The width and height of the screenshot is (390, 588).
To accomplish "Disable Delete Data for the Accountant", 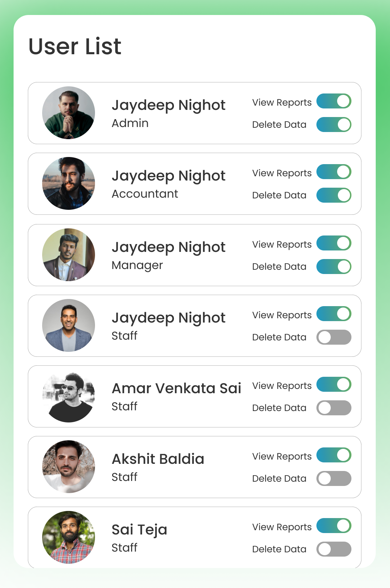I will click(x=334, y=195).
